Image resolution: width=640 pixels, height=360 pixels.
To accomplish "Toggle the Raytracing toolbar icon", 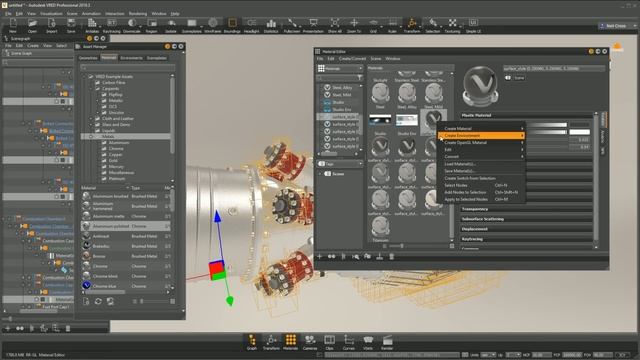I will [x=111, y=25].
